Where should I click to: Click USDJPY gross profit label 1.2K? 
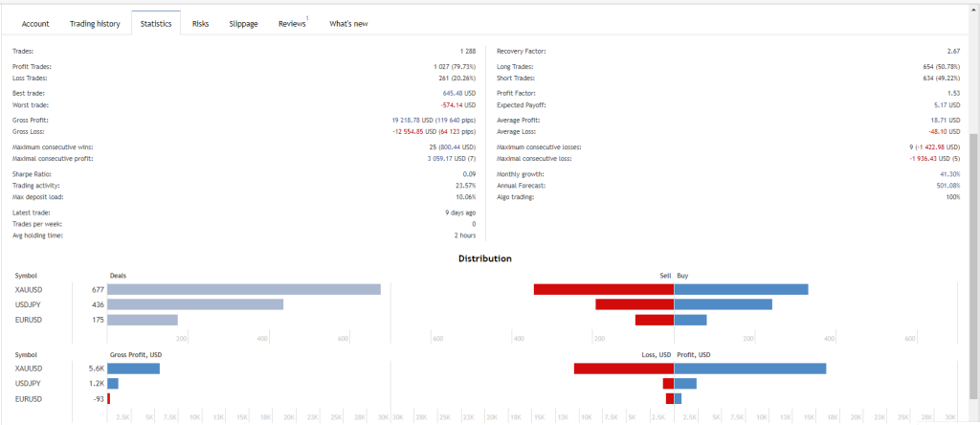pyautogui.click(x=97, y=384)
